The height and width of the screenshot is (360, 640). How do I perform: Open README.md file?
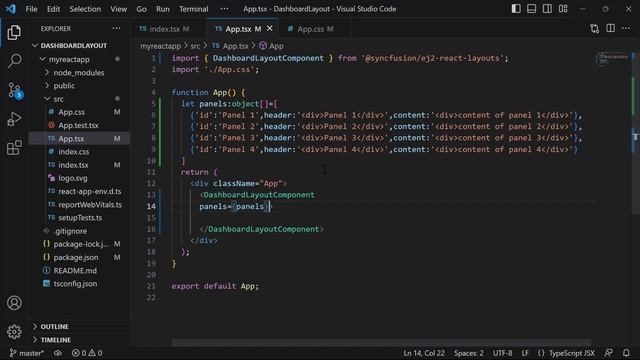75,271
